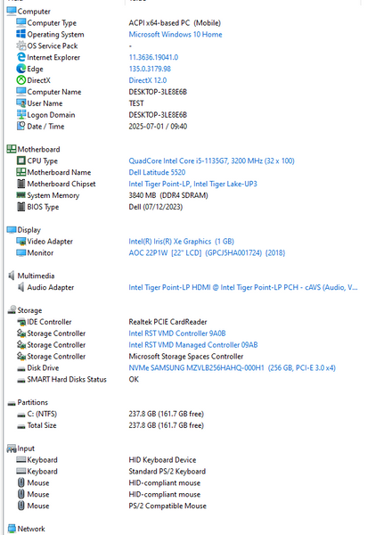The height and width of the screenshot is (535, 392).
Task: Click the User Name icon
Action: 20,103
